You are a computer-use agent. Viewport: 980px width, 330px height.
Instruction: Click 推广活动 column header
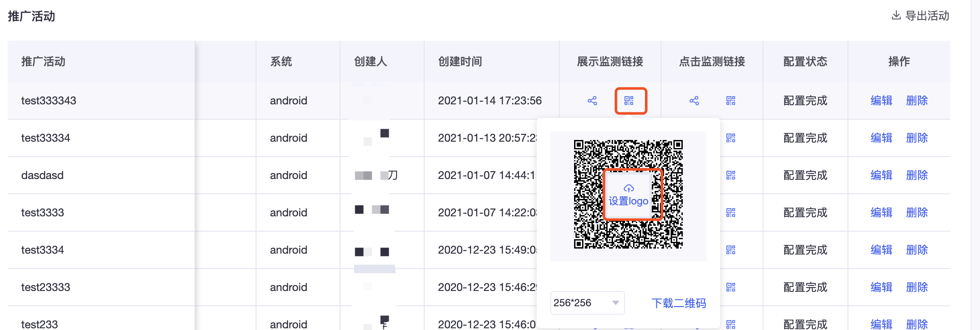point(43,62)
